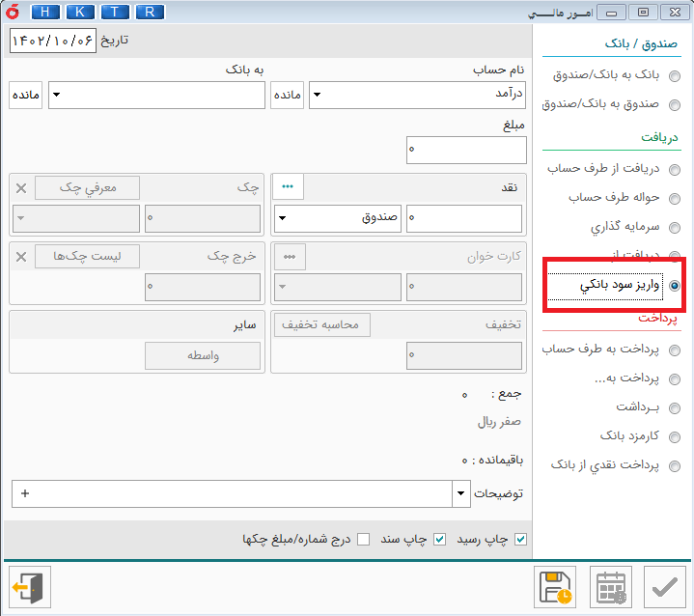Click معرفي چک button

point(87,187)
